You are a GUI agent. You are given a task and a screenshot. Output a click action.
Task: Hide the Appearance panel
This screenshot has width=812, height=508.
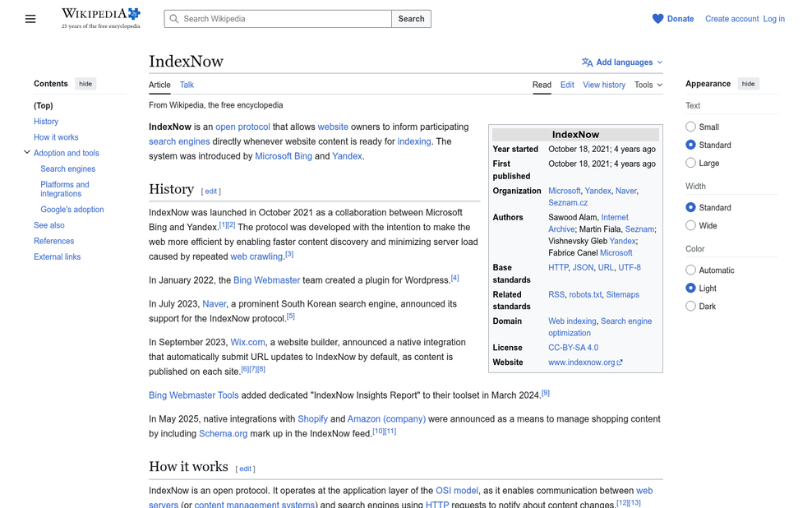pos(748,84)
